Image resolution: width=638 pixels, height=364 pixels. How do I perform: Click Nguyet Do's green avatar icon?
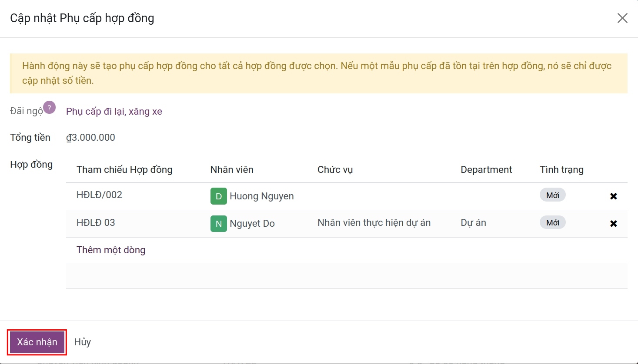tap(218, 224)
